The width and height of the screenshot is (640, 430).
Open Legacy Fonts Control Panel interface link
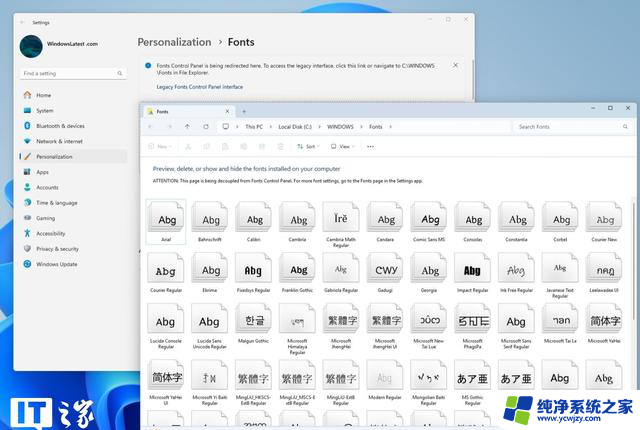coord(200,87)
